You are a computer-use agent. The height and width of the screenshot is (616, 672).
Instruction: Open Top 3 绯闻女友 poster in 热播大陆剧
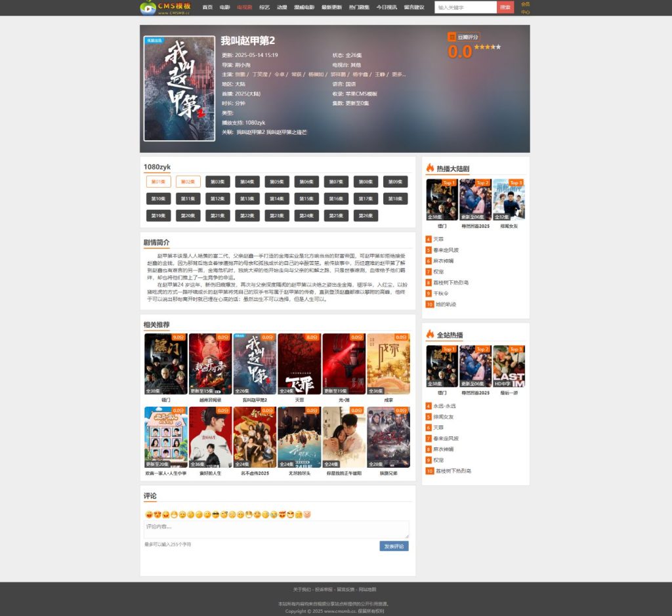click(x=509, y=199)
